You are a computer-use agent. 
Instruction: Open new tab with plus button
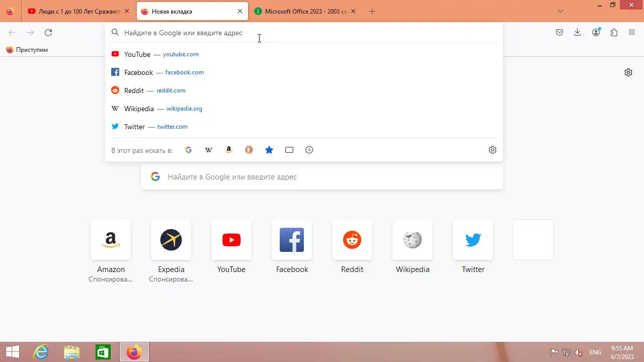(372, 12)
